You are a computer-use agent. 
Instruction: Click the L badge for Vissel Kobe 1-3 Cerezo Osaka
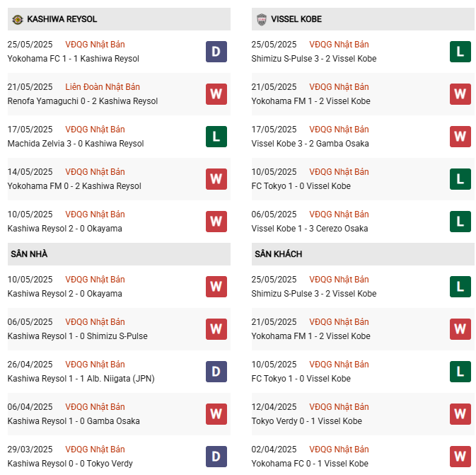460,222
